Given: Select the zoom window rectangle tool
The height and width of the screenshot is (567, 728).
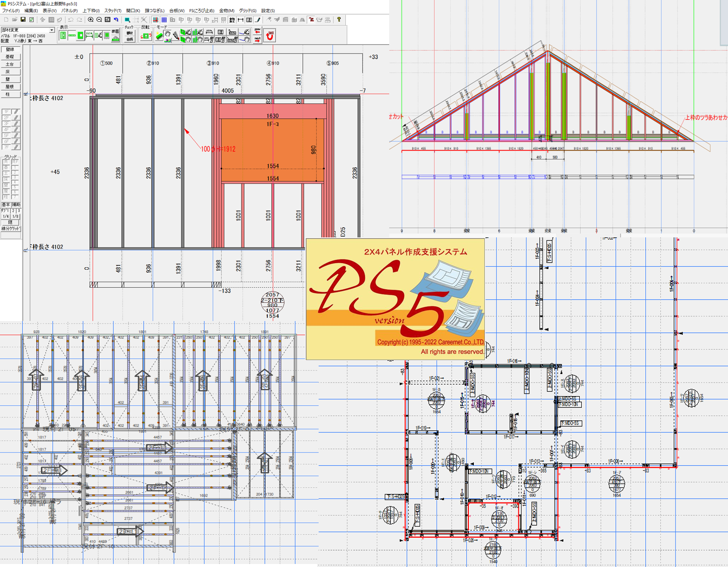Looking at the screenshot, I should 127,20.
